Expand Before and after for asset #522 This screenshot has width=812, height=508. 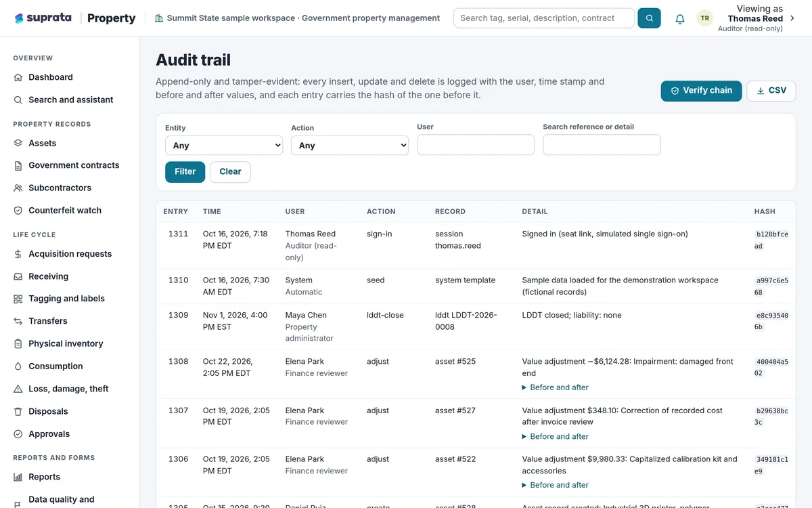click(x=555, y=485)
